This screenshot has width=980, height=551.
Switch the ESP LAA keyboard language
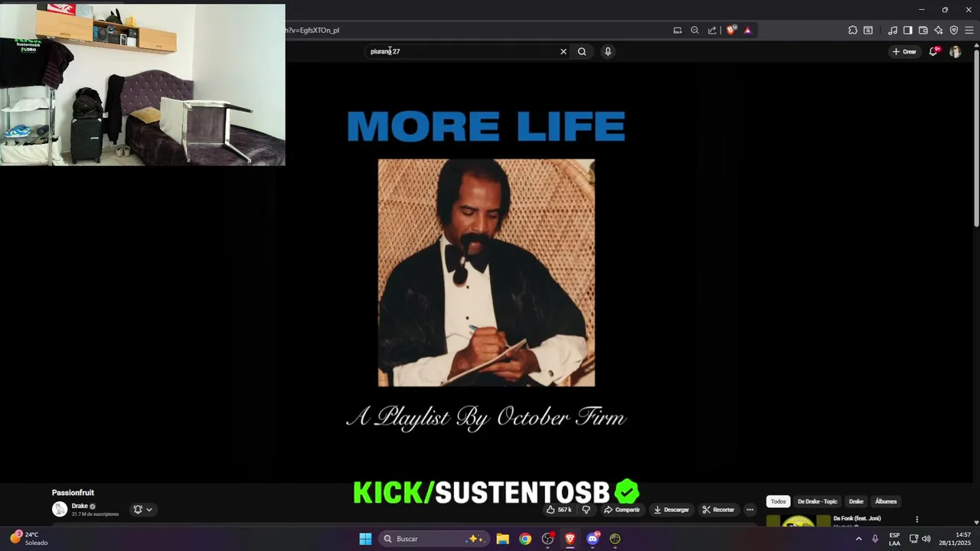[894, 539]
